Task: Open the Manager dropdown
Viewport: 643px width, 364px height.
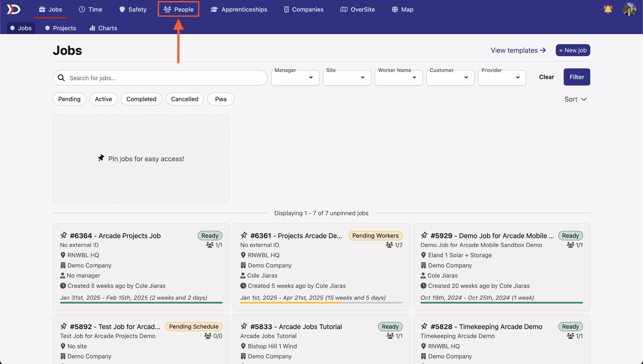Action: point(295,78)
